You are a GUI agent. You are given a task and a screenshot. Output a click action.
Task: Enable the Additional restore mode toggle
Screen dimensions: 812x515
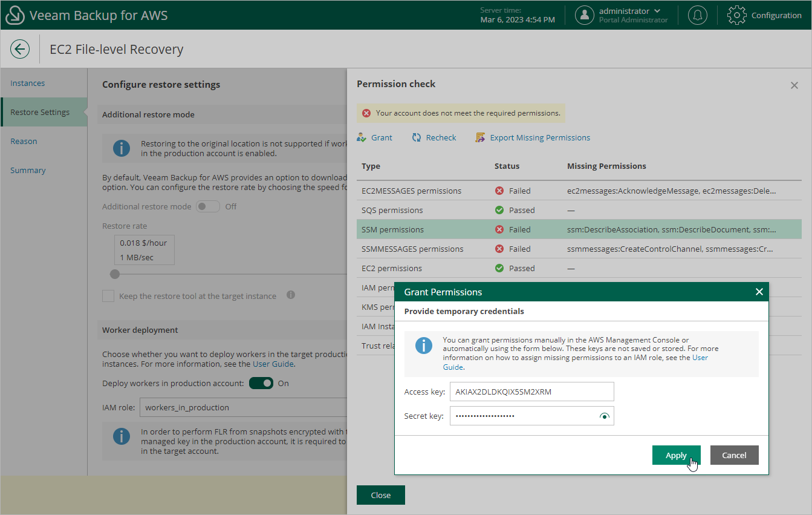pos(207,206)
